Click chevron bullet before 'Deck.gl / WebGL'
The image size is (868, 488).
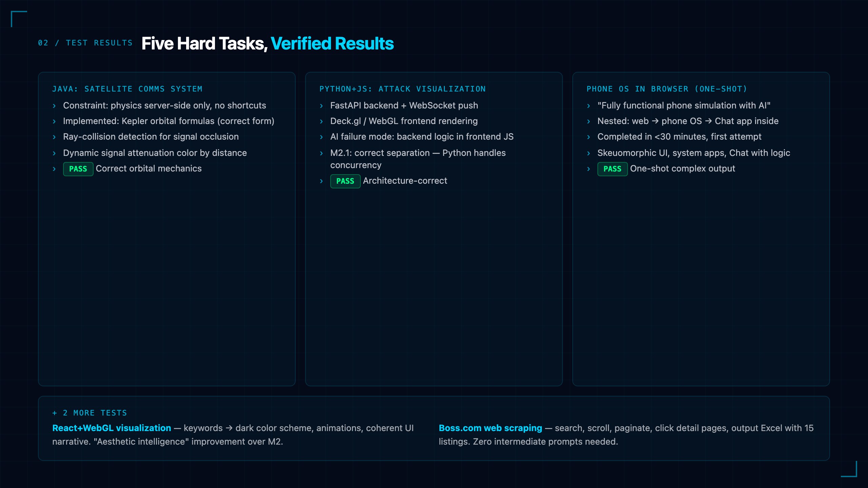[321, 121]
